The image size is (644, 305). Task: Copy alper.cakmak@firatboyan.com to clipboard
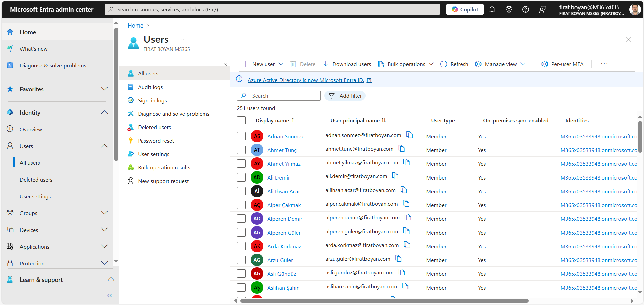coord(406,204)
